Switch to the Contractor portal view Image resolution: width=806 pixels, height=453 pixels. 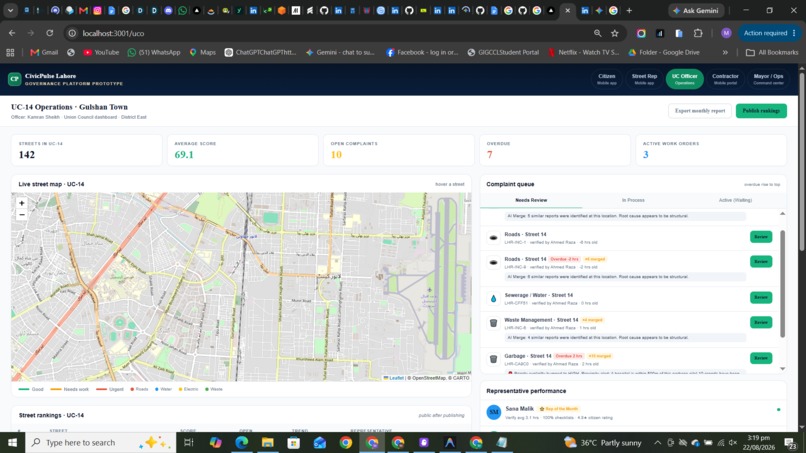tap(725, 79)
